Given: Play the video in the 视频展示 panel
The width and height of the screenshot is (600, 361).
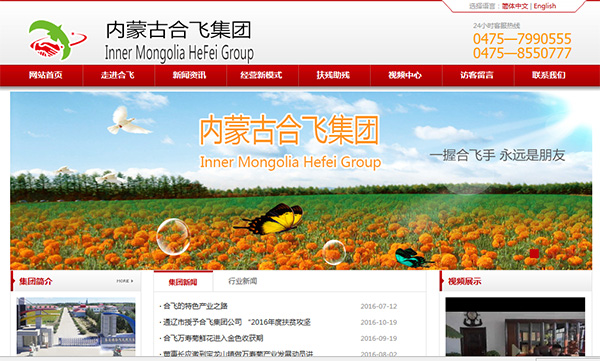Looking at the screenshot, I should coord(515,327).
